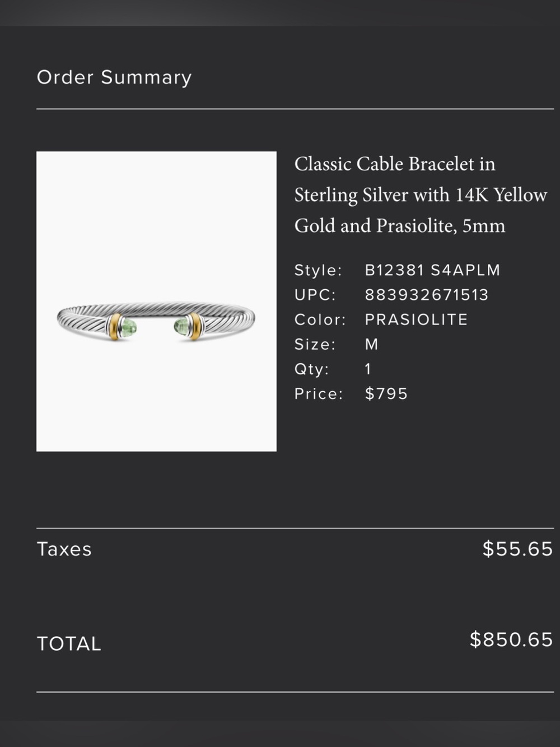Select the Style: field label
The height and width of the screenshot is (747, 560).
[318, 270]
